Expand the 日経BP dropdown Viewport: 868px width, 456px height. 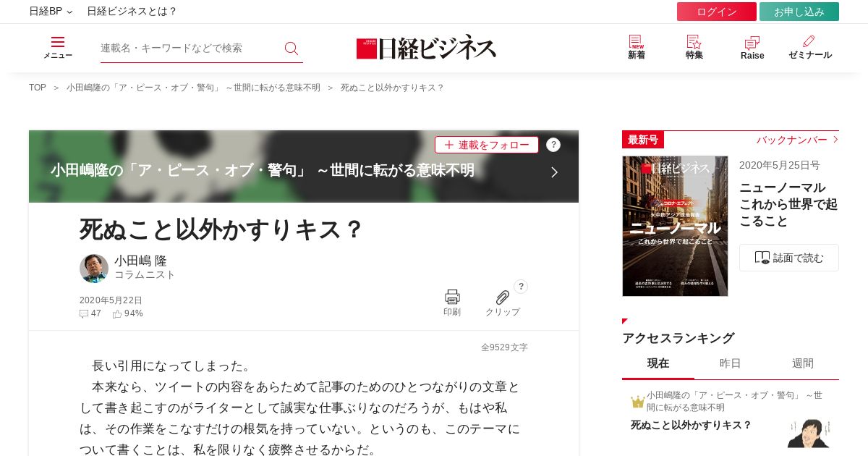click(51, 12)
